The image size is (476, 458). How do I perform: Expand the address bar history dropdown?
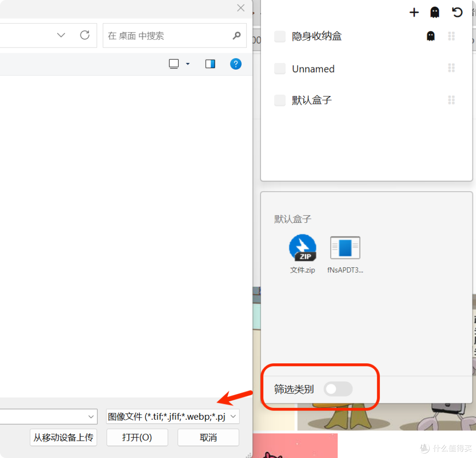[x=61, y=35]
